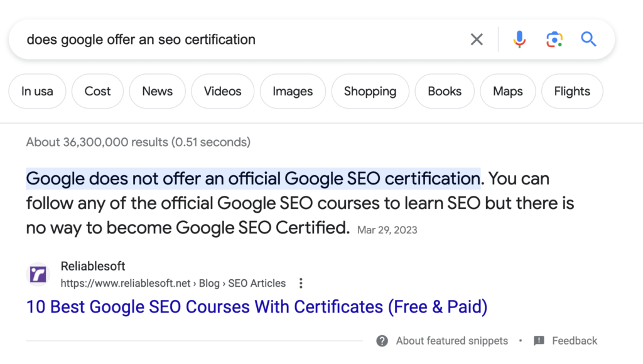643x364 pixels.
Task: Open Google Lens image search
Action: click(x=554, y=39)
